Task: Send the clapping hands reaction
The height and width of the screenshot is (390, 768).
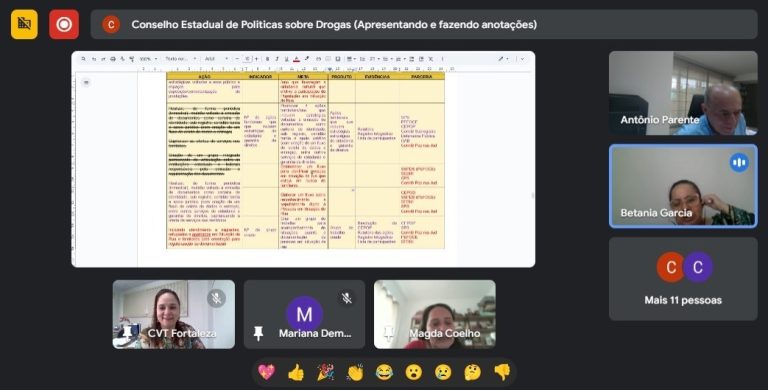Action: pos(355,372)
